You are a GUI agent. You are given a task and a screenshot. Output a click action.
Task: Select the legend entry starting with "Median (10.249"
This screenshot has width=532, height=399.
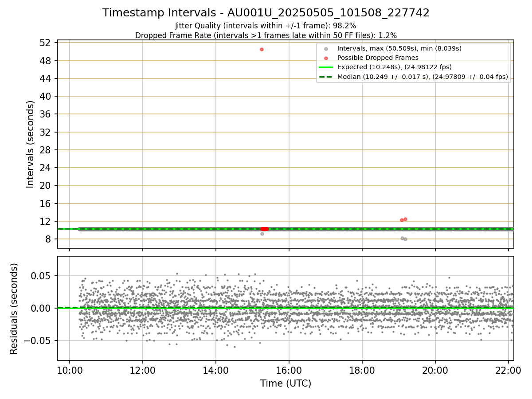point(422,77)
